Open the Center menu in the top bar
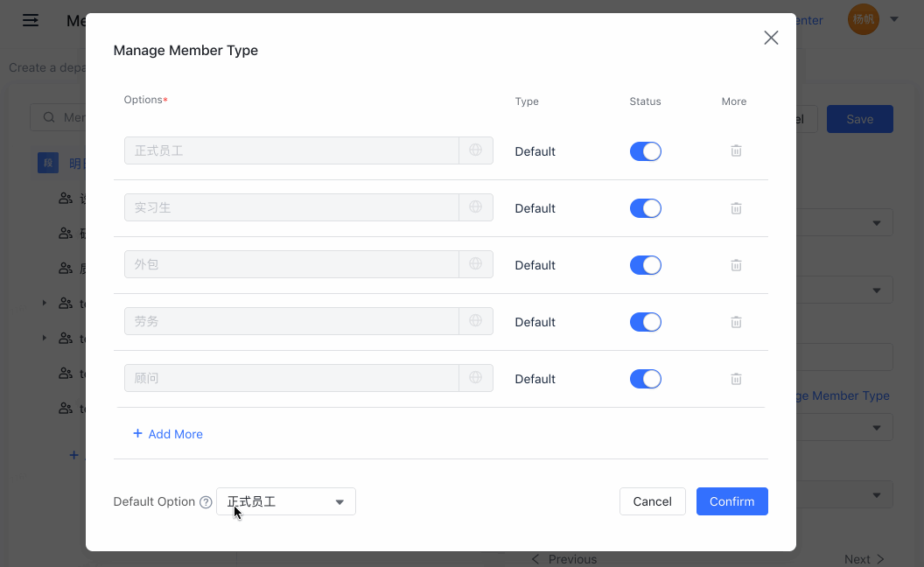924x567 pixels. tap(808, 19)
